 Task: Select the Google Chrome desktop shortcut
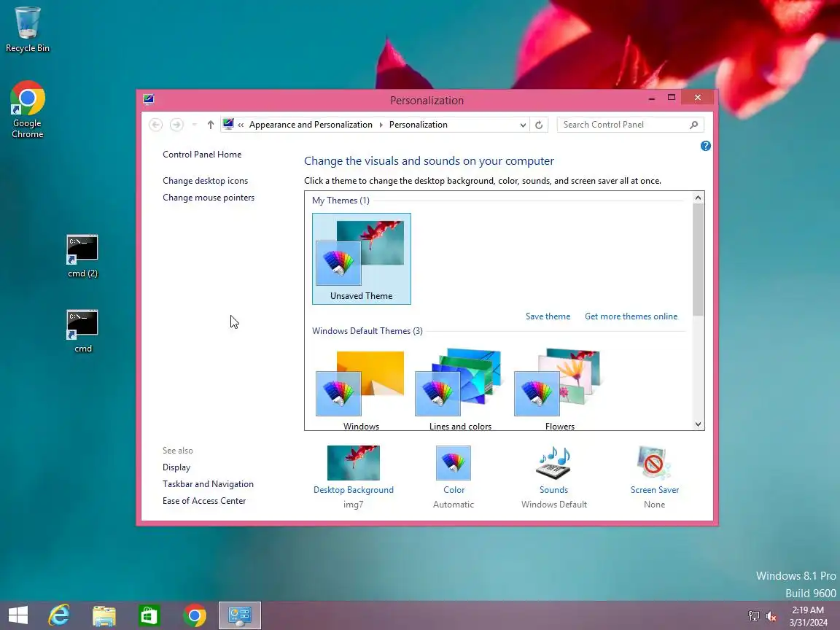(27, 110)
